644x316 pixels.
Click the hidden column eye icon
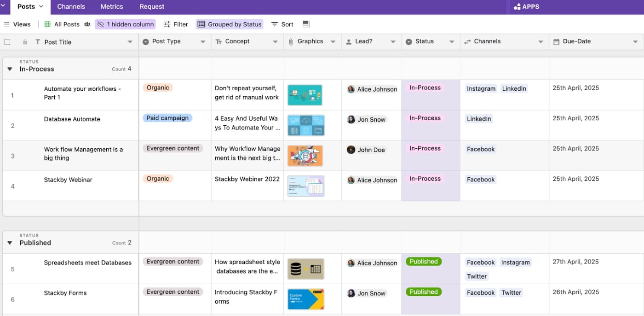pyautogui.click(x=101, y=24)
